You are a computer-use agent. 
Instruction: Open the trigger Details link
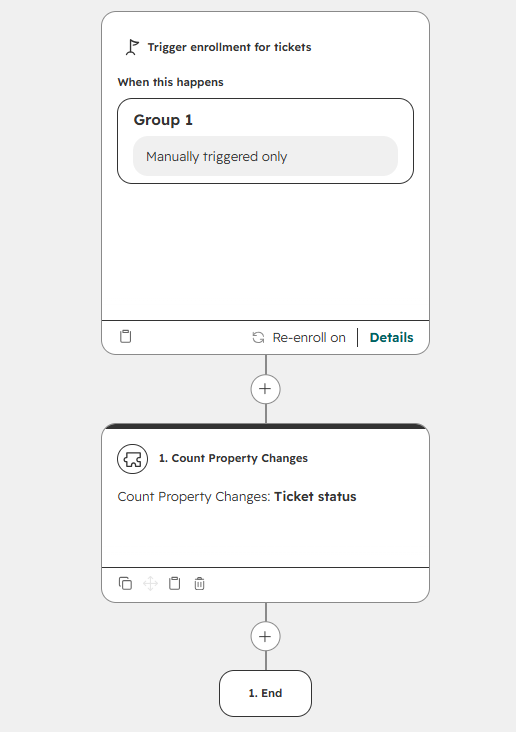391,338
